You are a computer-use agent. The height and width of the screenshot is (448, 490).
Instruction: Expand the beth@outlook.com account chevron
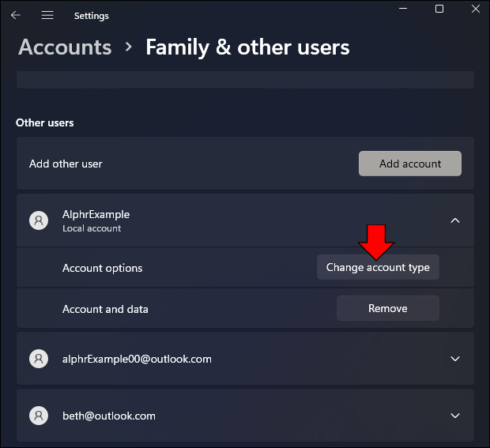(455, 416)
